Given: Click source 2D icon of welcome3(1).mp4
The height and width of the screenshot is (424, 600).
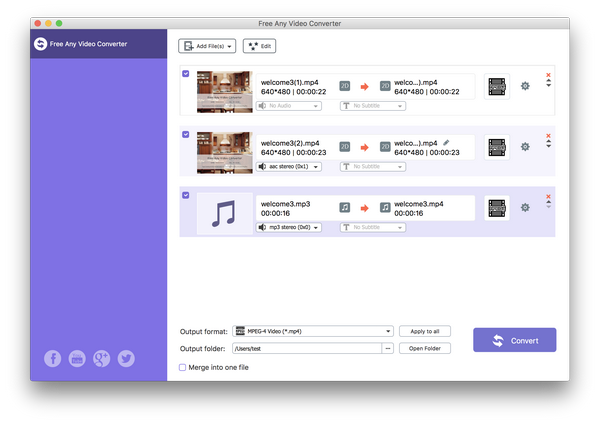Looking at the screenshot, I should pyautogui.click(x=345, y=86).
